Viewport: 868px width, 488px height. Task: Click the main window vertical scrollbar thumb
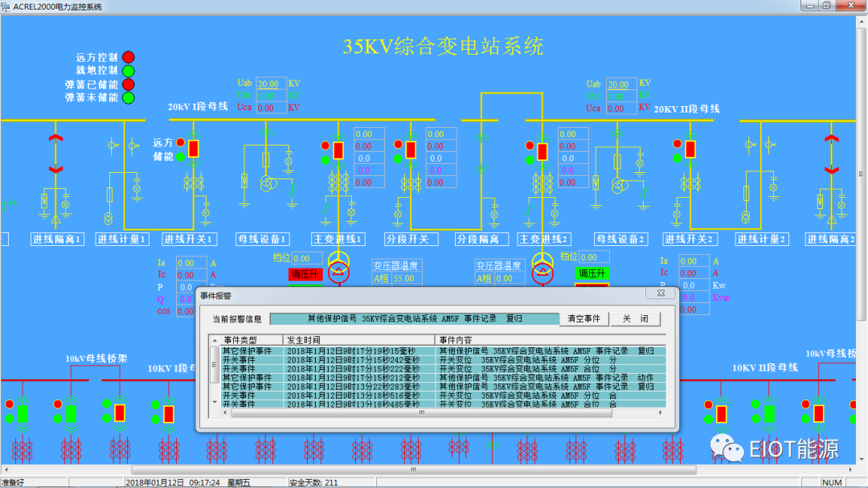pyautogui.click(x=862, y=174)
